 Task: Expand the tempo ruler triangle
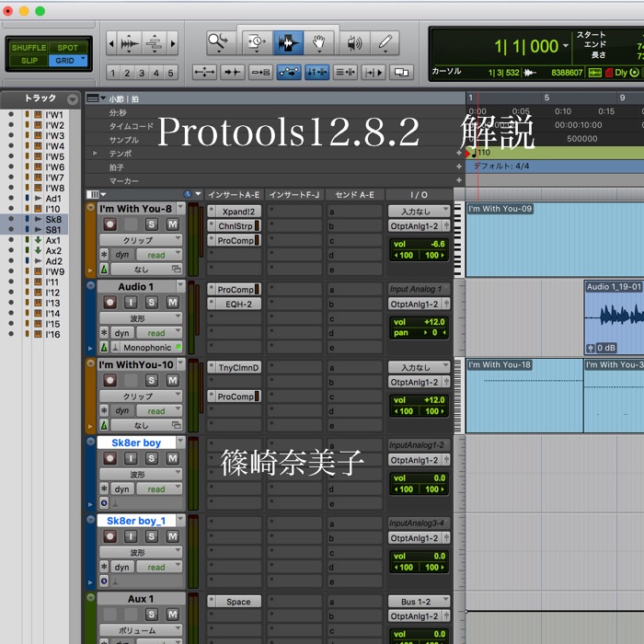96,154
